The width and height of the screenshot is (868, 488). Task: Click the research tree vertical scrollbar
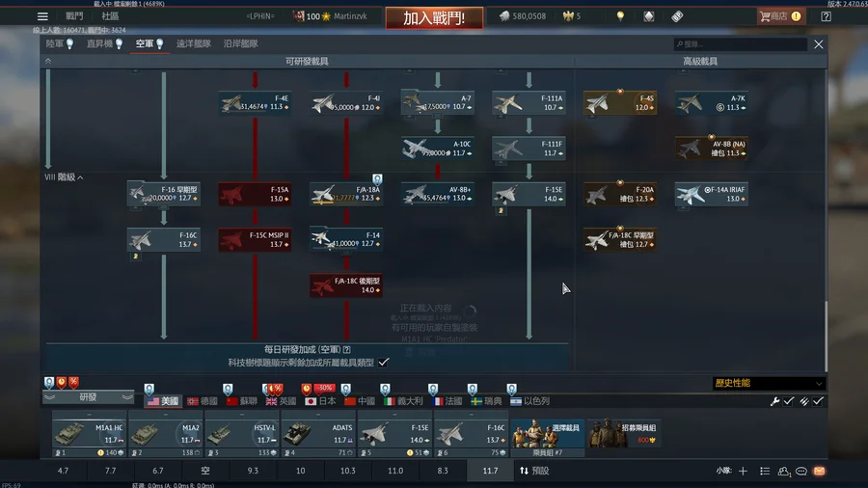pos(826,337)
